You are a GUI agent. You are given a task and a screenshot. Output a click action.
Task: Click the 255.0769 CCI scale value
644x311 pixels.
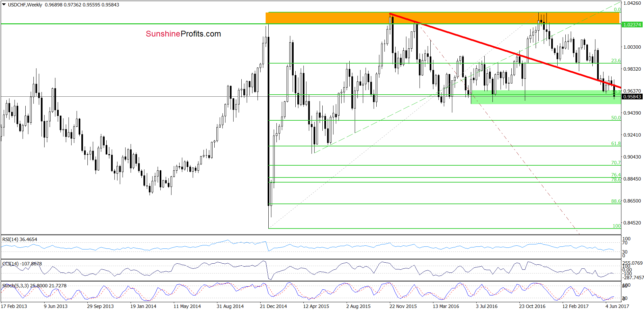click(x=633, y=263)
